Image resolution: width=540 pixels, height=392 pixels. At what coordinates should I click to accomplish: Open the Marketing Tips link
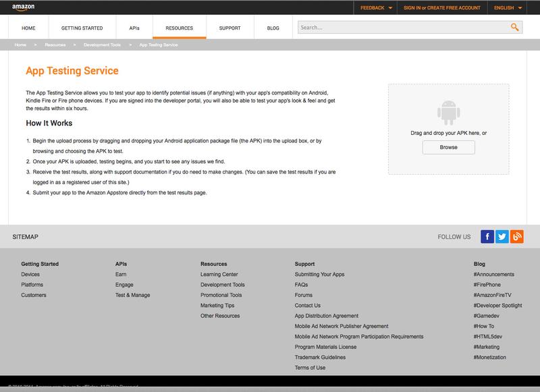coord(217,305)
